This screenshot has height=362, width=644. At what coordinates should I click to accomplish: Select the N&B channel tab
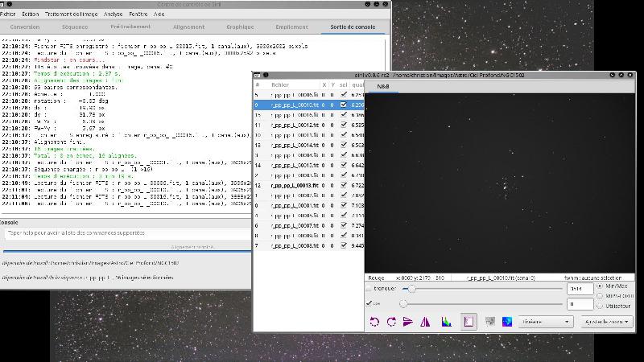click(383, 86)
